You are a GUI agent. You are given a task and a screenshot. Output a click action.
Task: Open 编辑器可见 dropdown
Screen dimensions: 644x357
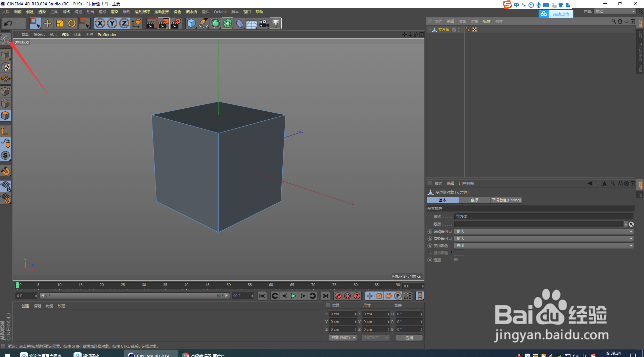tap(544, 231)
